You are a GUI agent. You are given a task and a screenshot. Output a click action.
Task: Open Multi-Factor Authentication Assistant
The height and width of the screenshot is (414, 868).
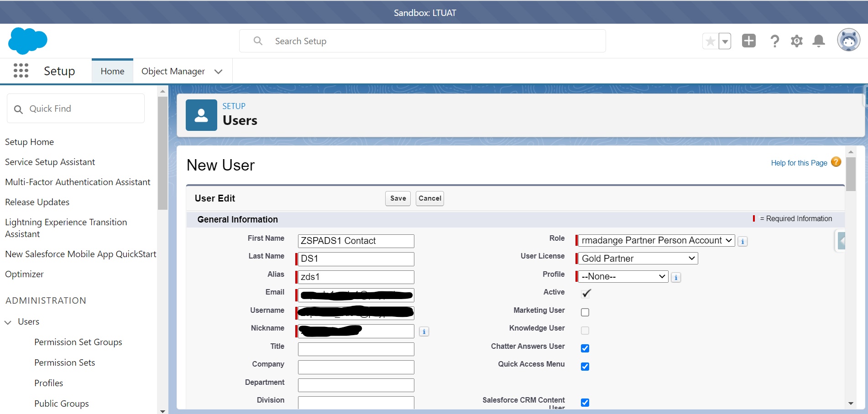[x=78, y=182]
